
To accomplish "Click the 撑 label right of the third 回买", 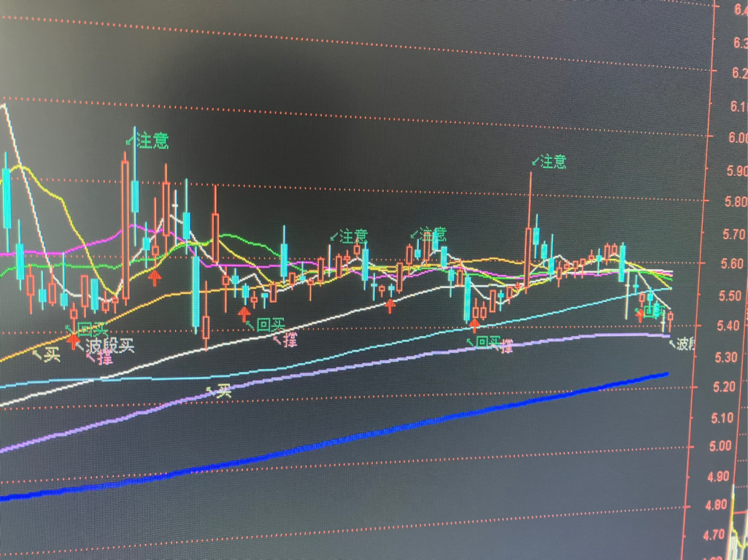I will pos(506,346).
